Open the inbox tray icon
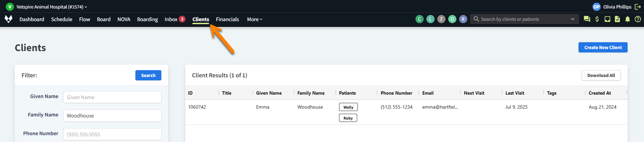The width and height of the screenshot is (644, 142). tap(607, 19)
